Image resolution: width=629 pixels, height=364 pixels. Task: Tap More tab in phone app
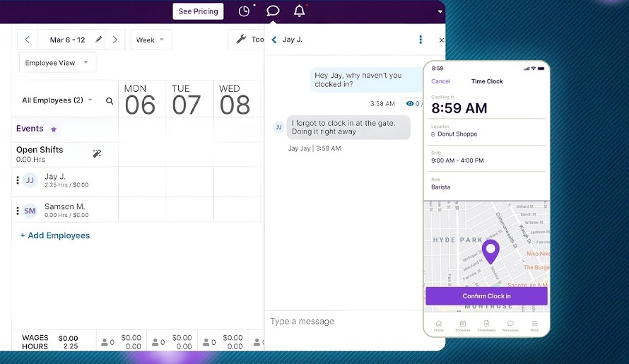pyautogui.click(x=534, y=325)
